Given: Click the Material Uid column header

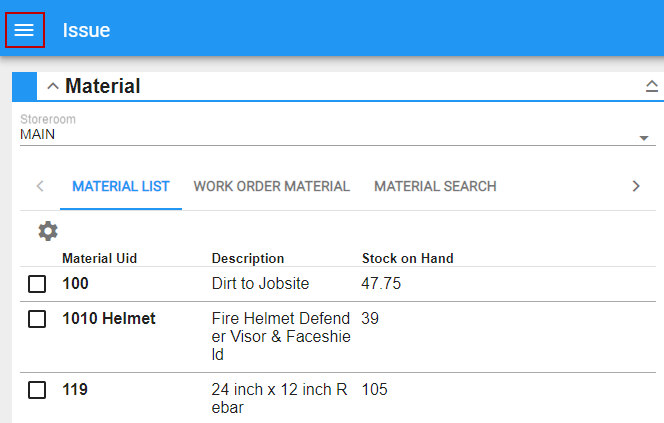Looking at the screenshot, I should [99, 258].
